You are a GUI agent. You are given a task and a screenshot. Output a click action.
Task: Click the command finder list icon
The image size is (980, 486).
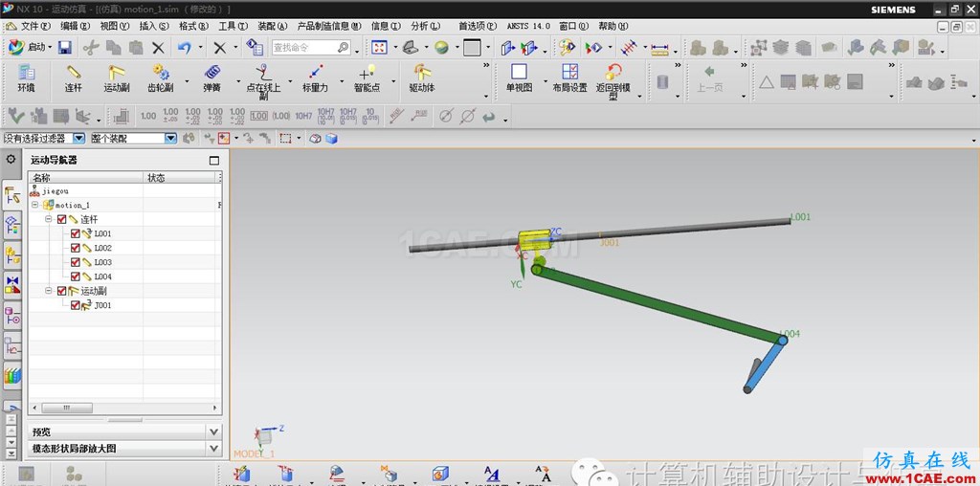pyautogui.click(x=255, y=48)
